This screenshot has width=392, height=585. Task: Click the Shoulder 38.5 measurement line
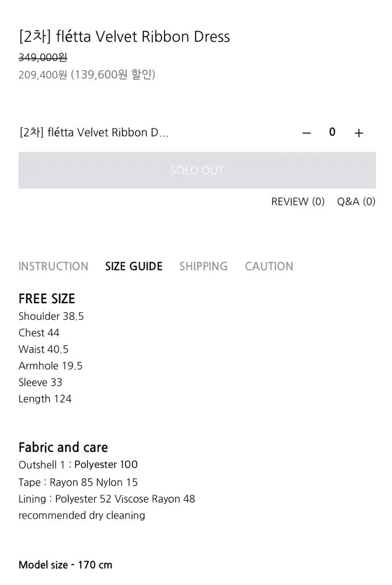click(51, 316)
